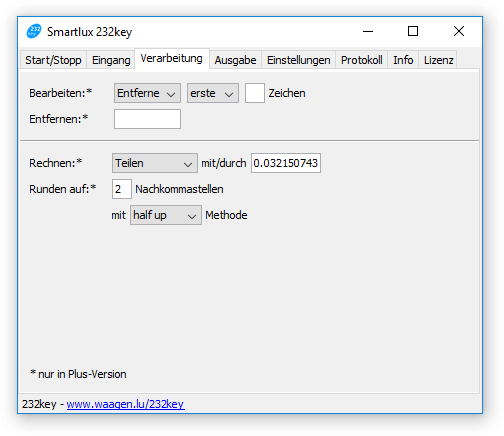
Task: Click the 232key app icon in title bar
Action: (34, 31)
